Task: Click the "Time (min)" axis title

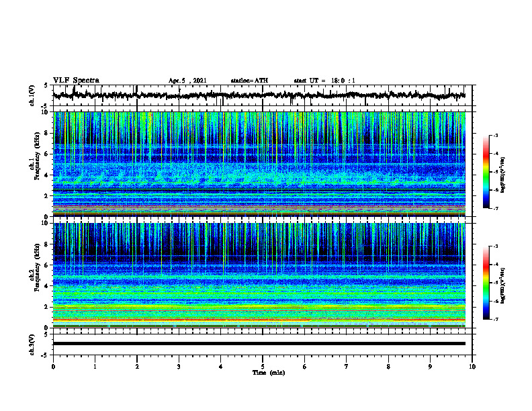Action: (269, 373)
